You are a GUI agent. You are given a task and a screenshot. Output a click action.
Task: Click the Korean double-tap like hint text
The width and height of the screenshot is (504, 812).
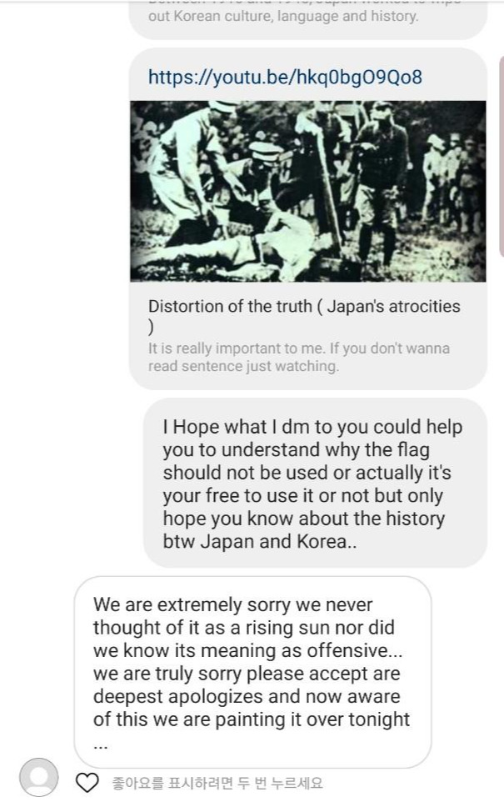[217, 783]
